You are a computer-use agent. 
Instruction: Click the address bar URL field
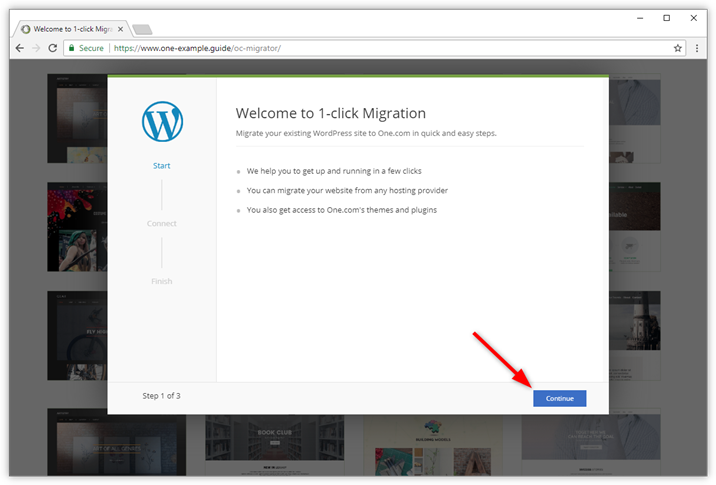tap(374, 48)
